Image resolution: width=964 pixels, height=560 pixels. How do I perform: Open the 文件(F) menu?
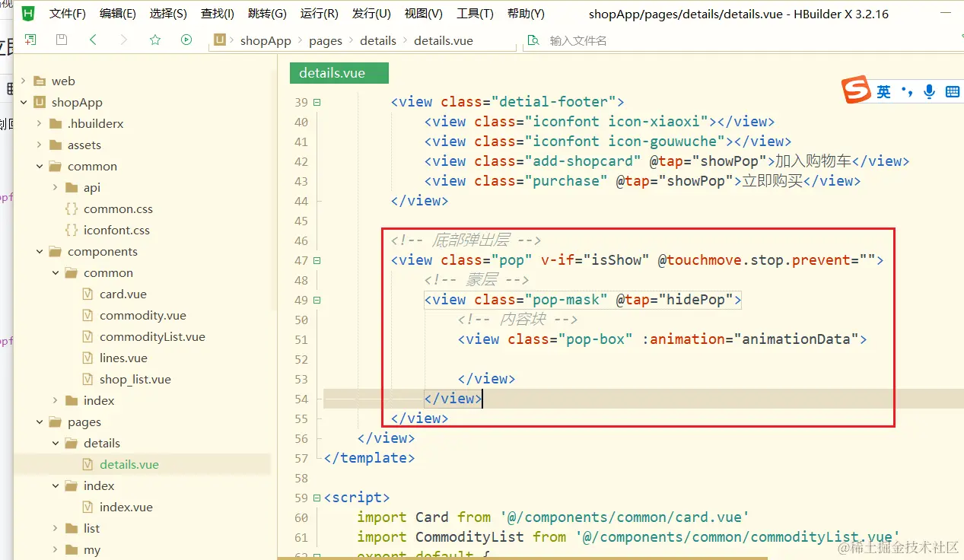pyautogui.click(x=68, y=14)
